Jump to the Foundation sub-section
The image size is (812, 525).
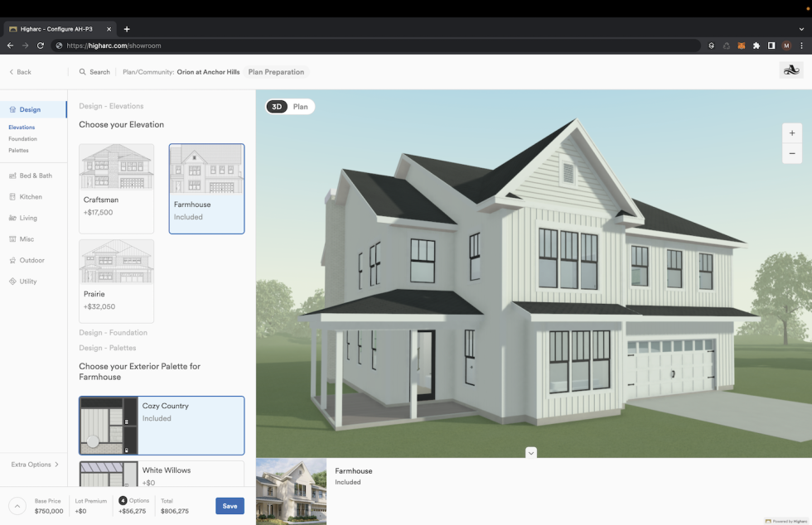[22, 139]
